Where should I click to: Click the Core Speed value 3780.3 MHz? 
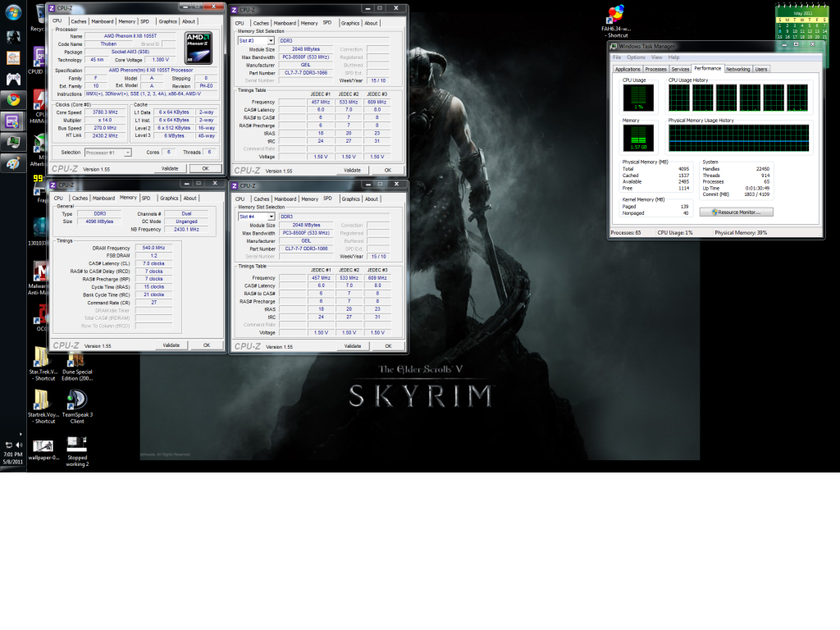(104, 112)
